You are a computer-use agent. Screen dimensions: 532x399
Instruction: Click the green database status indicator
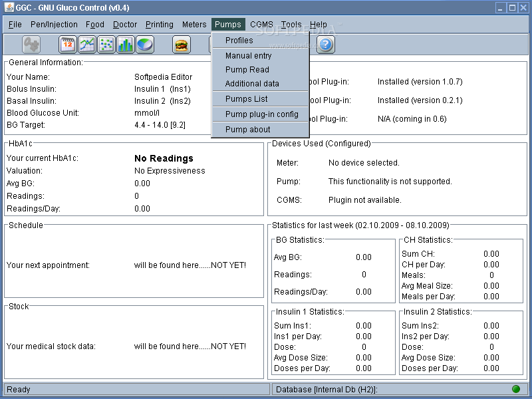(x=516, y=389)
